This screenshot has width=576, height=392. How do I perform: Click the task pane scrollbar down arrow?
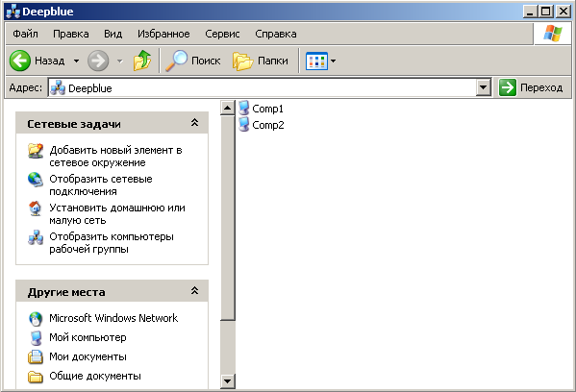point(227,381)
